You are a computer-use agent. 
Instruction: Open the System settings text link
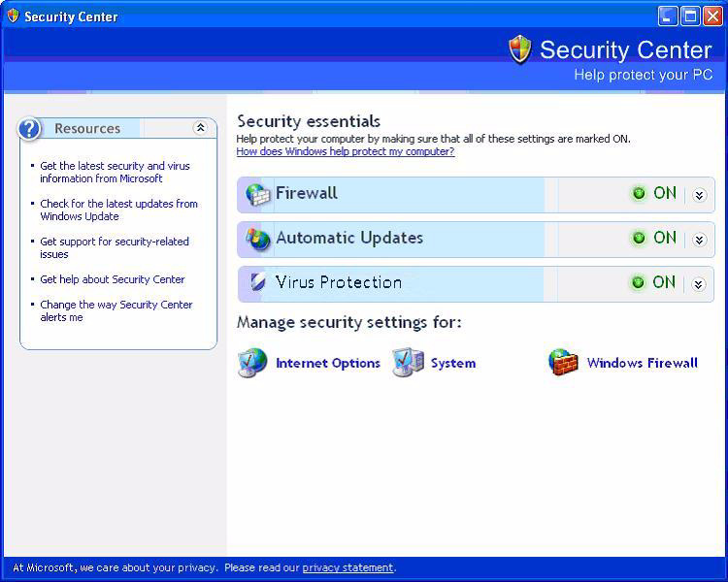click(453, 363)
